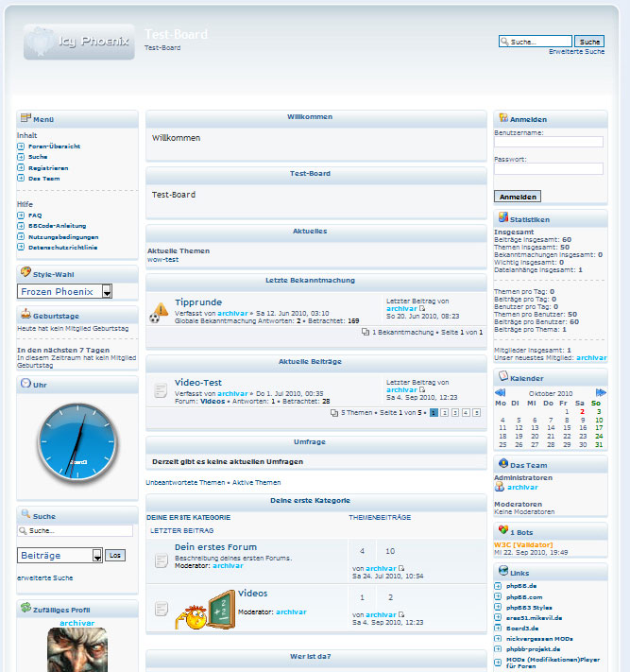Click the Suche button in the header
This screenshot has width=630, height=672.
coord(589,42)
